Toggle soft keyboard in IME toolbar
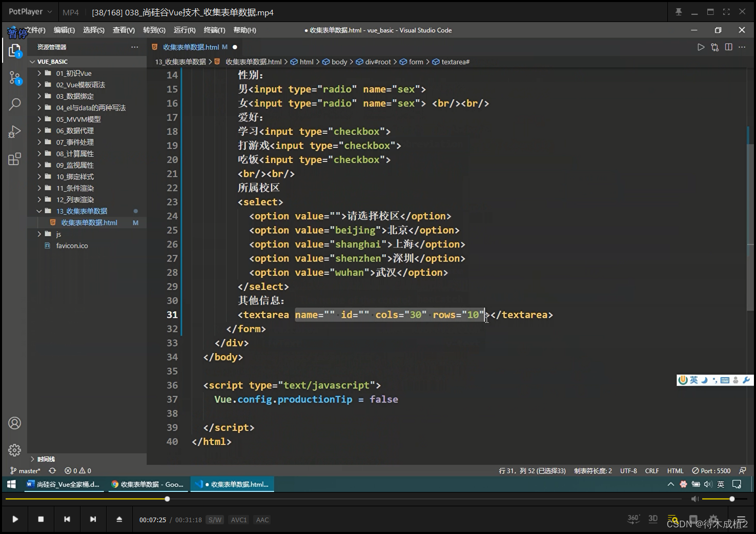Screen dimensions: 756x534 point(725,380)
